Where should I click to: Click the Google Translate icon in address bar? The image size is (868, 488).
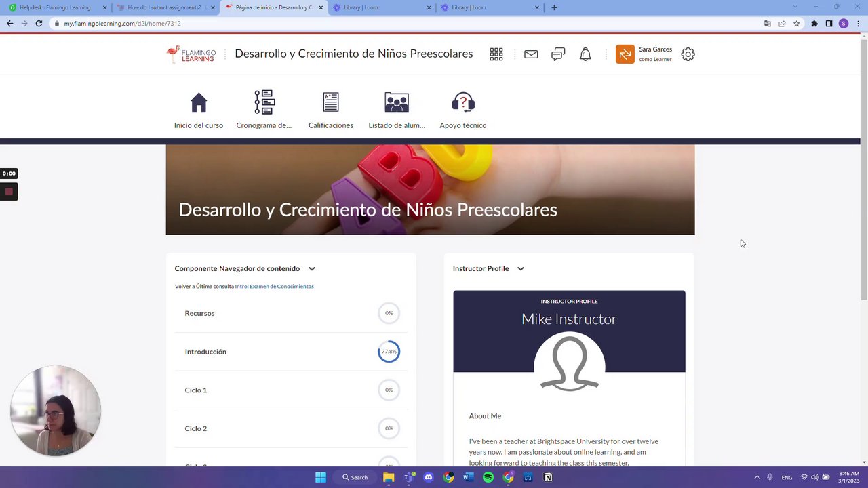(x=767, y=24)
